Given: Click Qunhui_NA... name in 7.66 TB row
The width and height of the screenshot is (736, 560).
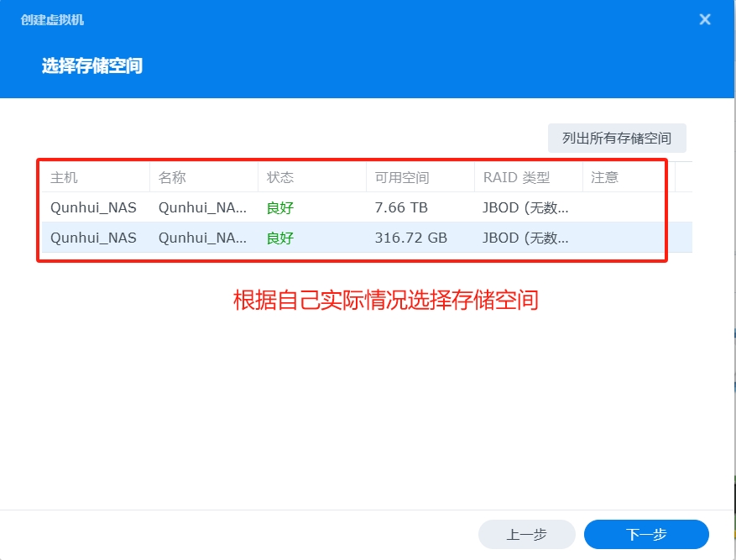Looking at the screenshot, I should (x=202, y=207).
